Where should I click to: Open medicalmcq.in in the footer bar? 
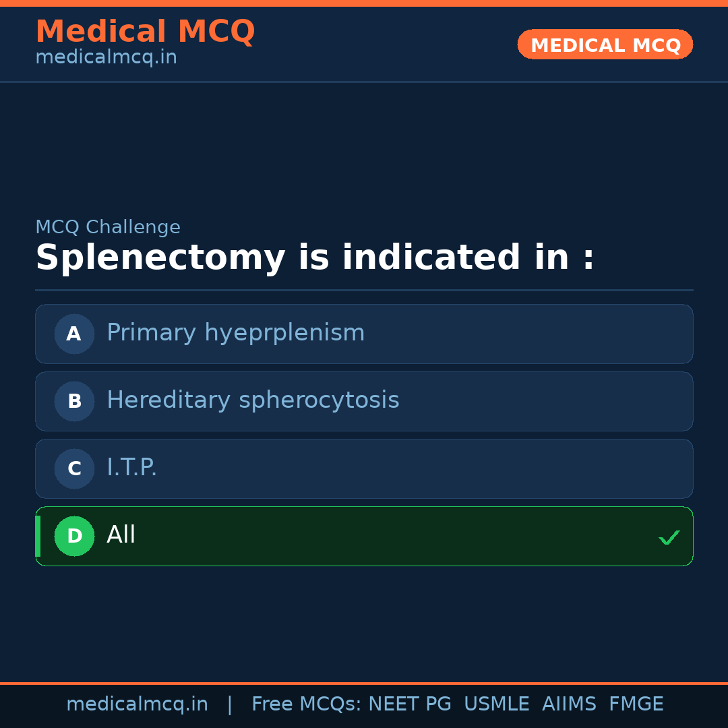pos(137,704)
